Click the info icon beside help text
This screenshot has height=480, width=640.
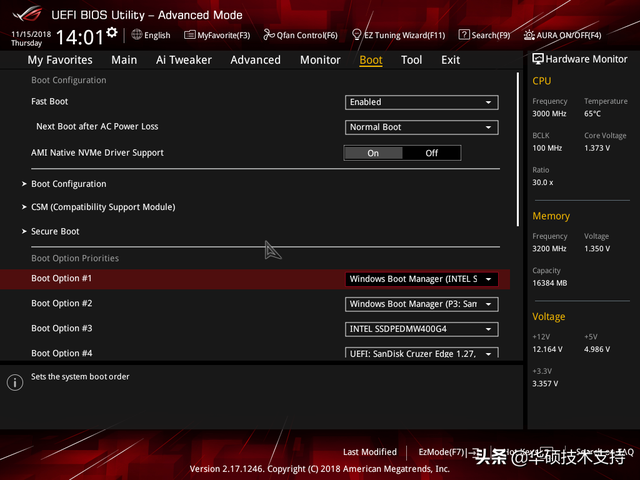click(15, 382)
